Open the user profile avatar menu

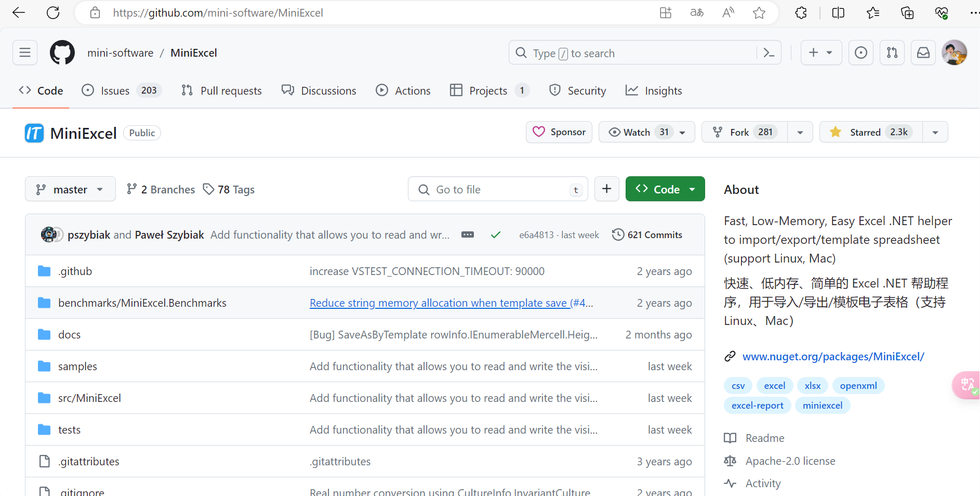[x=955, y=53]
